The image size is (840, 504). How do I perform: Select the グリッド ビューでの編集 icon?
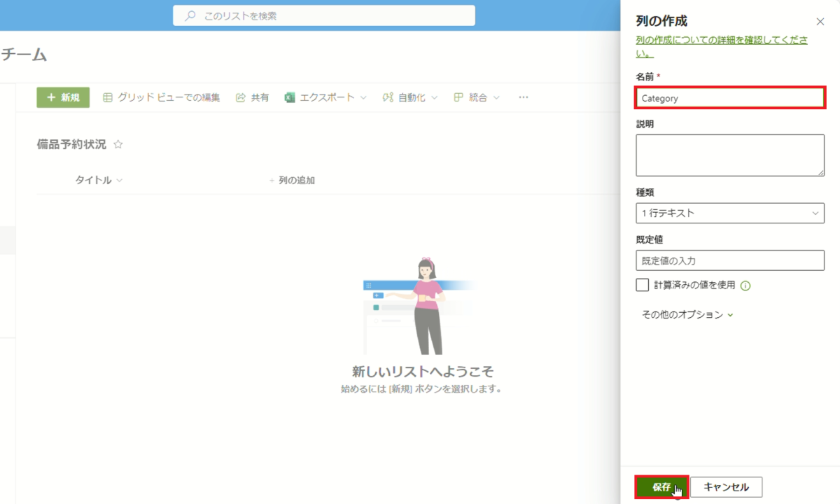[x=108, y=97]
